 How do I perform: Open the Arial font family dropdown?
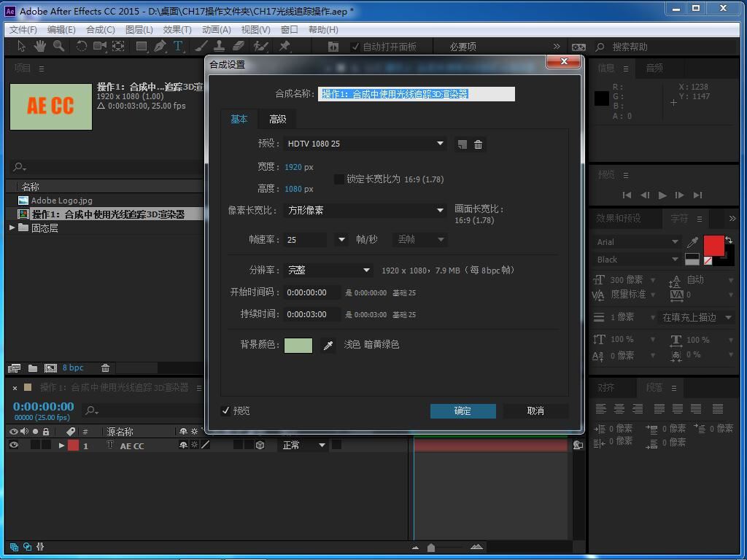click(637, 242)
